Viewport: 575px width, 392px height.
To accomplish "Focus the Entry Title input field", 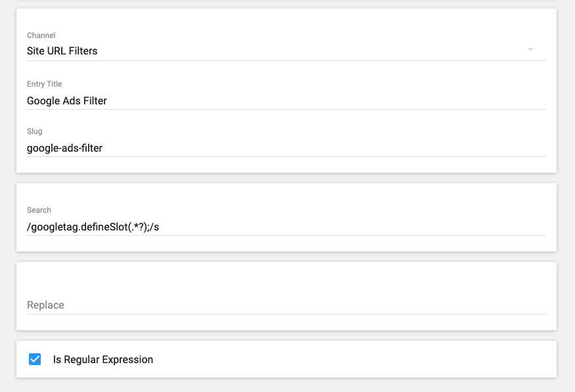I will pyautogui.click(x=286, y=100).
